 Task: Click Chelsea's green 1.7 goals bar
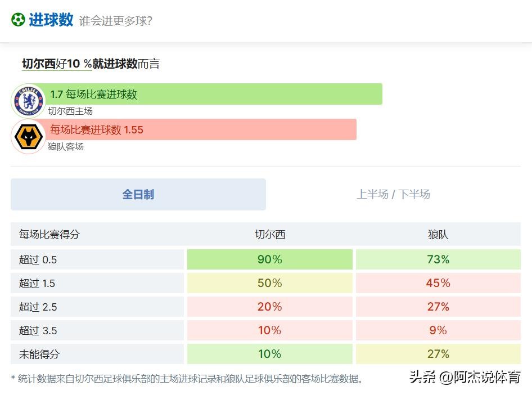click(214, 94)
